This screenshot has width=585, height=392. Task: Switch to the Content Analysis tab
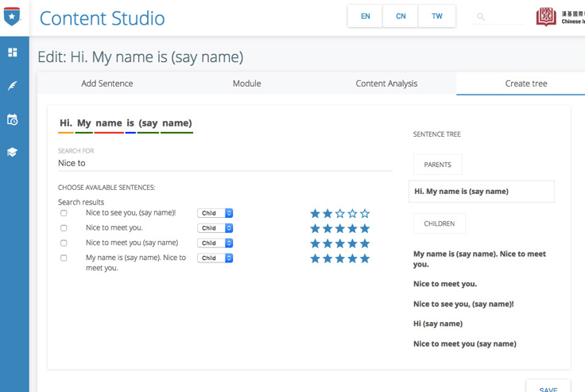point(386,83)
